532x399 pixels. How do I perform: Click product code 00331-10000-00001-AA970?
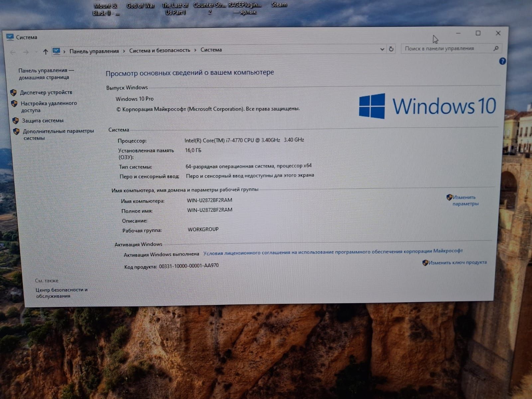tap(189, 266)
